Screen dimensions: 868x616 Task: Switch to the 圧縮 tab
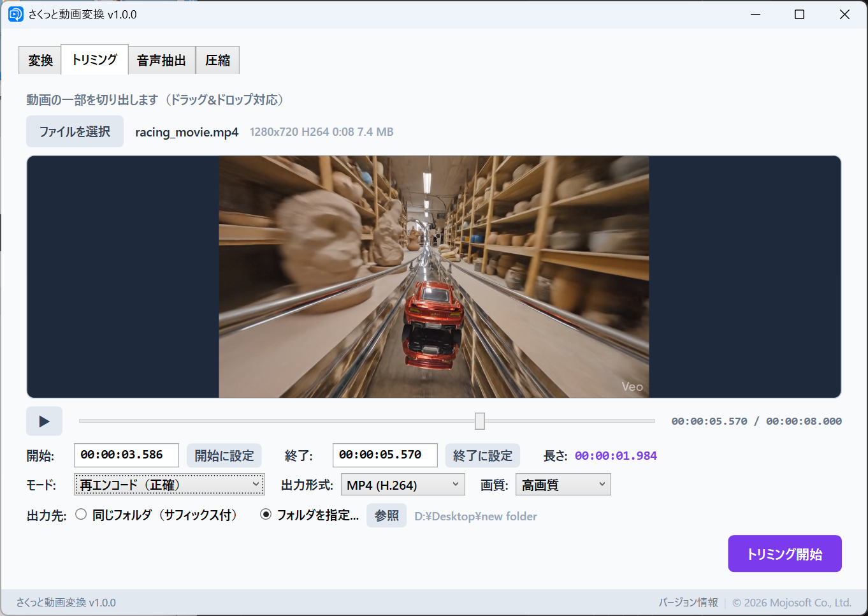217,60
